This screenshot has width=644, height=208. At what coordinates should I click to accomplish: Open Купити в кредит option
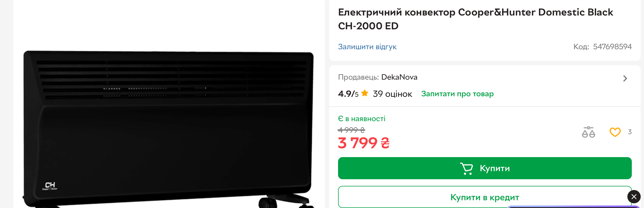[x=485, y=197]
